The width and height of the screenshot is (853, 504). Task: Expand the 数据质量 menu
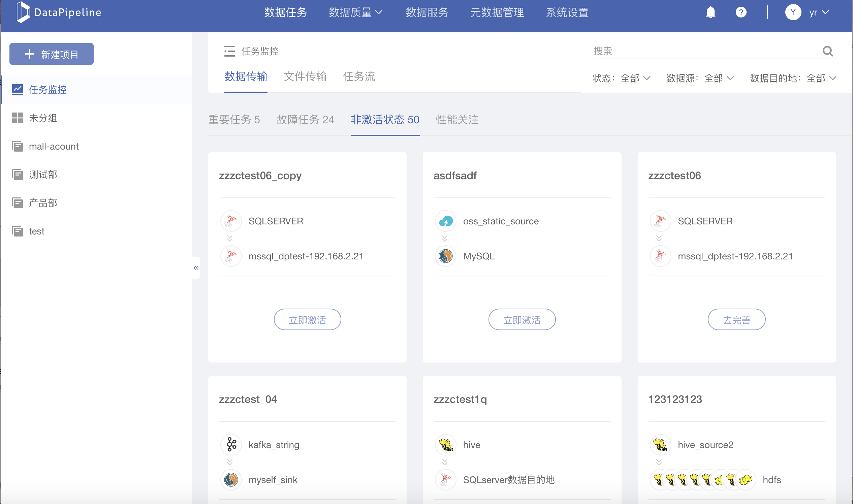coord(355,12)
